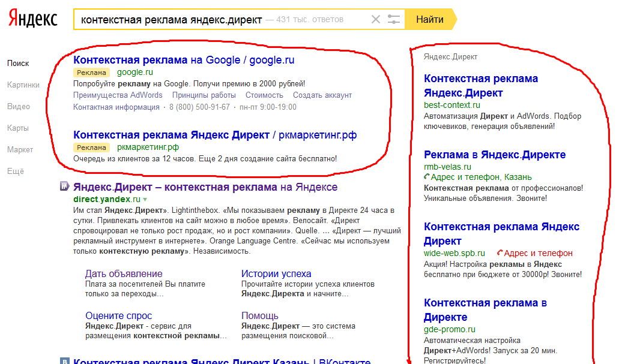This screenshot has width=628, height=364.
Task: Click the '431 тыс. ответов' count text
Action: coord(310,19)
